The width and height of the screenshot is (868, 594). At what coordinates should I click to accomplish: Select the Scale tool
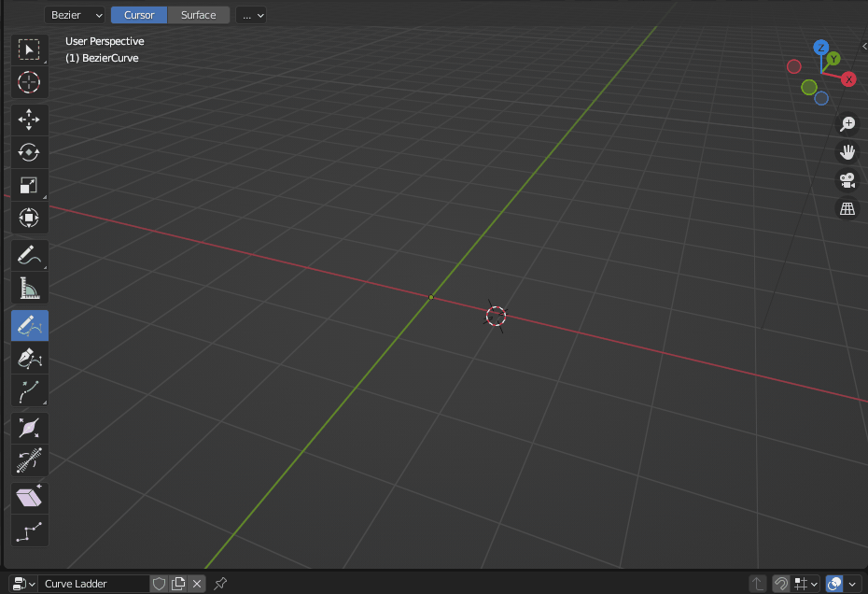coord(29,185)
